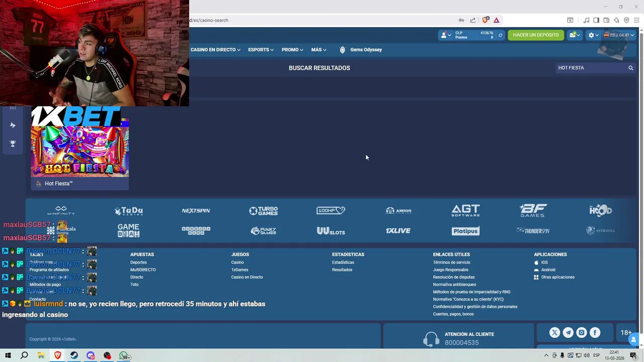Expand the PROMO menu

tap(292, 50)
